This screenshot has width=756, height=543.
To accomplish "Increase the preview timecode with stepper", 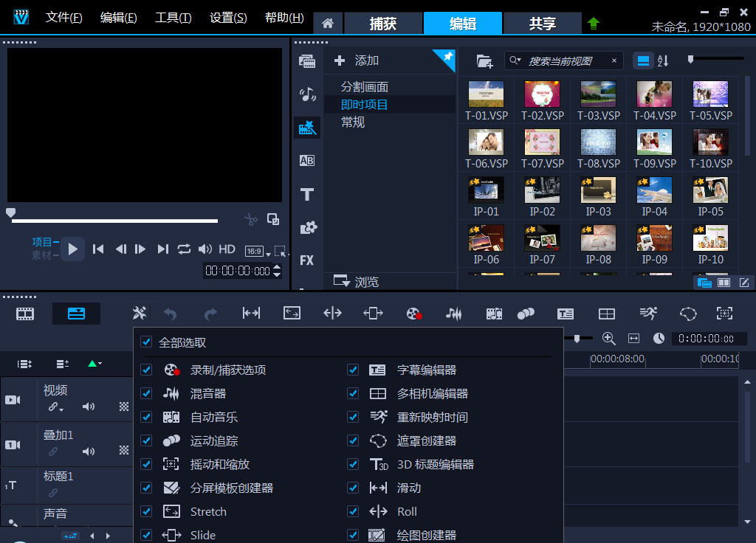I will tap(277, 267).
